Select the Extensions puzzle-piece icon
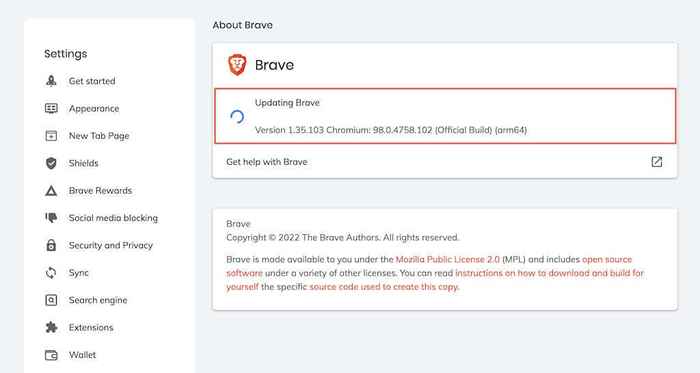Screen dimensions: 700x373 click(51, 327)
